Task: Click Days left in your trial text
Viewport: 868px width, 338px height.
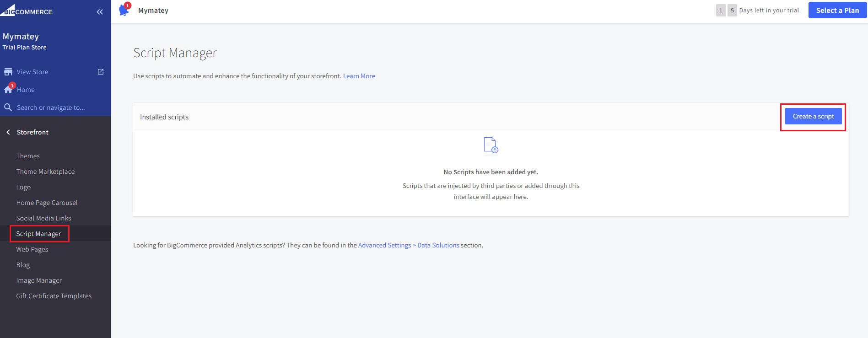Action: (x=770, y=10)
